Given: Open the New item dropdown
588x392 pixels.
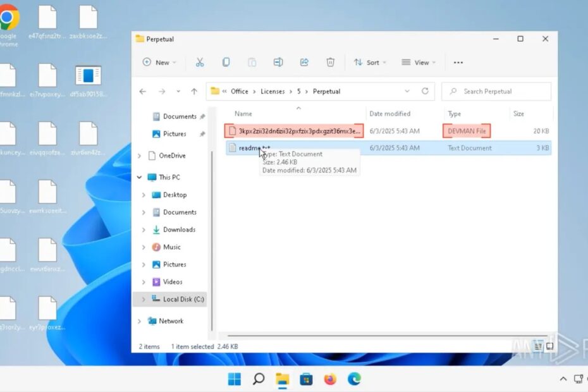Looking at the screenshot, I should pyautogui.click(x=159, y=62).
